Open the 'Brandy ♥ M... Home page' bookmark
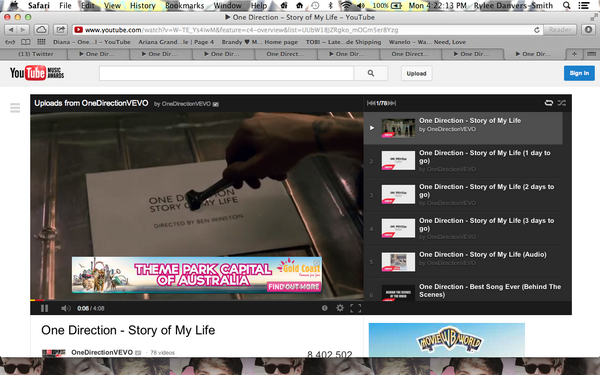This screenshot has width=600, height=375. (259, 42)
